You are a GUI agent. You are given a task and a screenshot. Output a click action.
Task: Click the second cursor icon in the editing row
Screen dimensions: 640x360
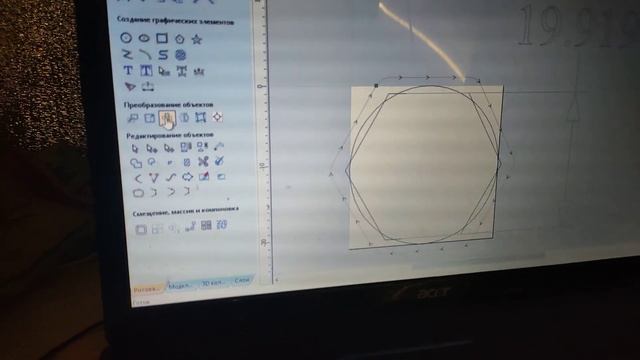click(x=152, y=149)
